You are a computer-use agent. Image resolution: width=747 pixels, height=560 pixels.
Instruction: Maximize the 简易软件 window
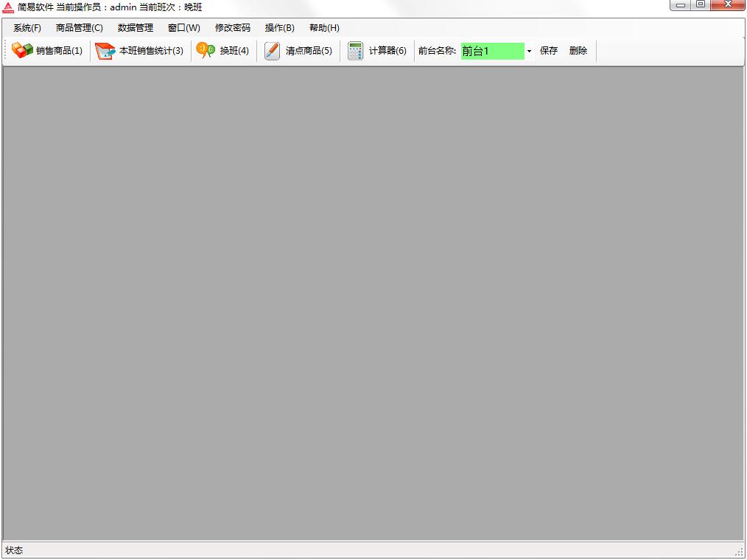point(701,4)
